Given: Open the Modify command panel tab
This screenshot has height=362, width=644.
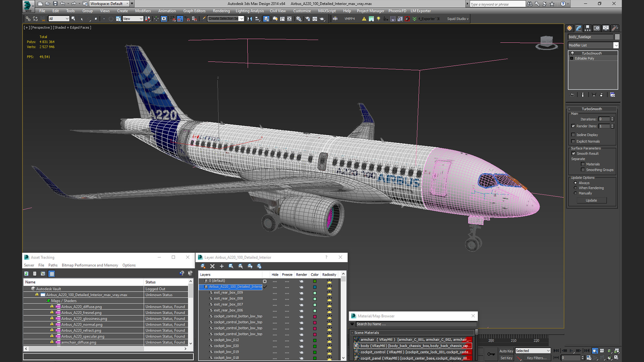Looking at the screenshot, I should 579,28.
